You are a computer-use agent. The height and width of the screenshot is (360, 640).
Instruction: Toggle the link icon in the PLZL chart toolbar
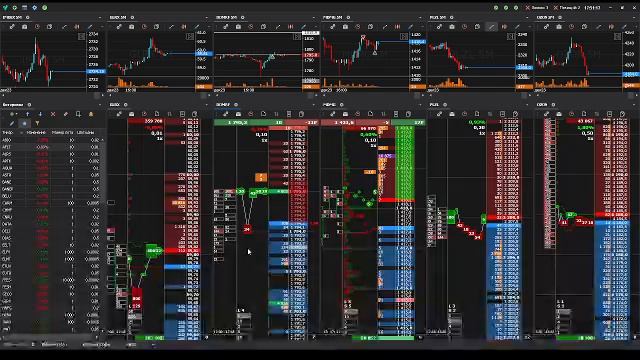439,27
